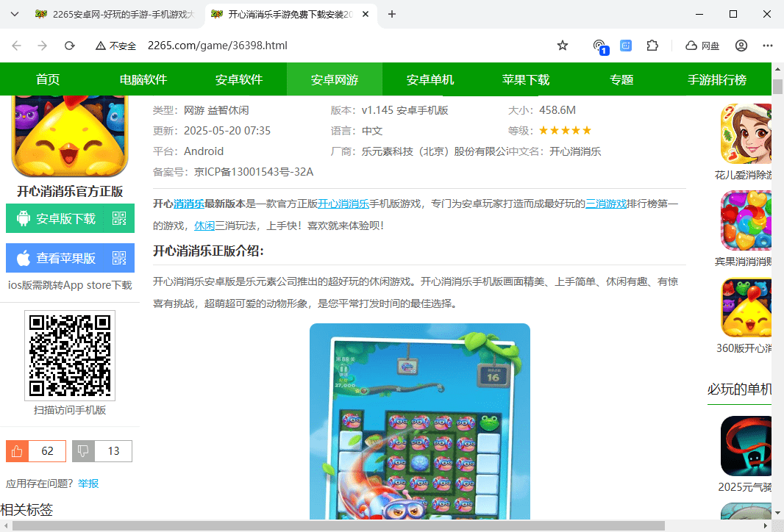Screen dimensions: 784x532
Task: Click the network icon with badge 1
Action: pos(599,45)
